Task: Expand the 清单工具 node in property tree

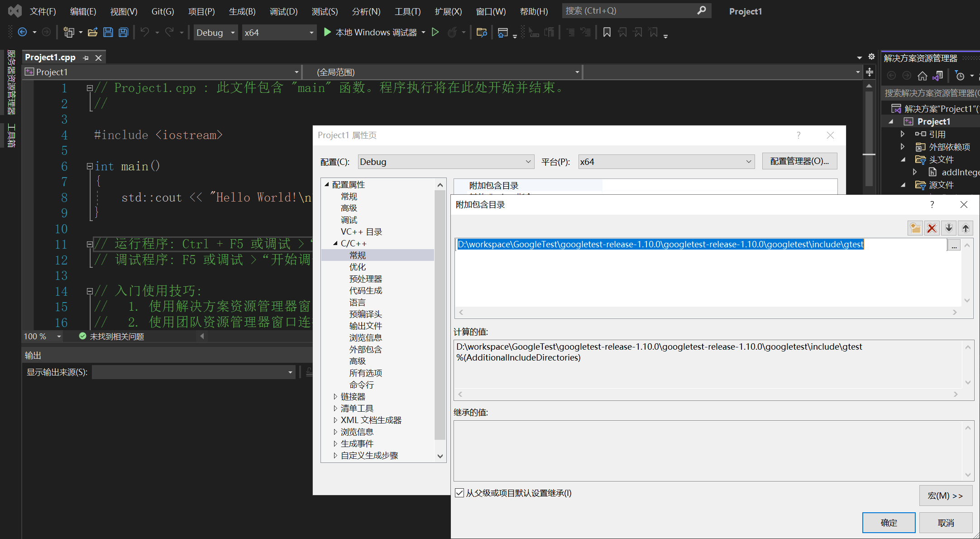Action: [335, 409]
